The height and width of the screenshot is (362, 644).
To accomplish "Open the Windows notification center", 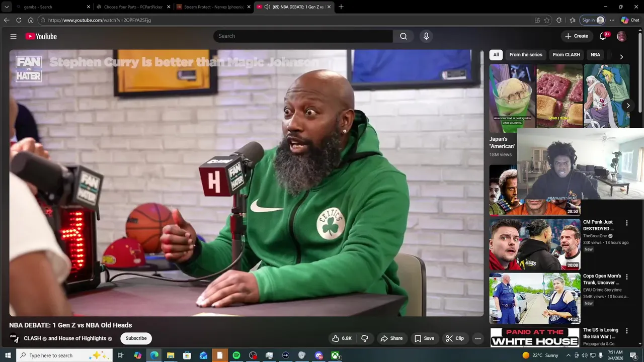I will pos(633,355).
